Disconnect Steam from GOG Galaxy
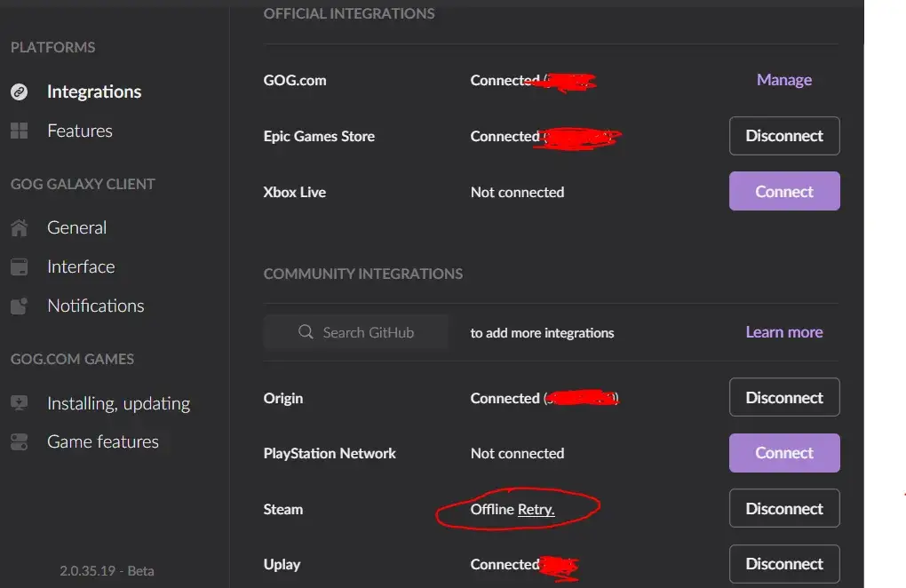This screenshot has width=906, height=588. [x=783, y=508]
